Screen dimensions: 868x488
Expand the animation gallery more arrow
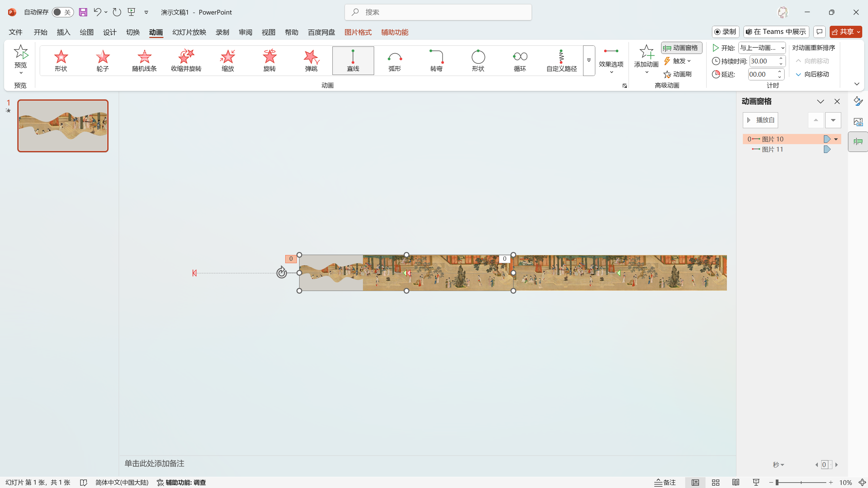click(x=589, y=61)
